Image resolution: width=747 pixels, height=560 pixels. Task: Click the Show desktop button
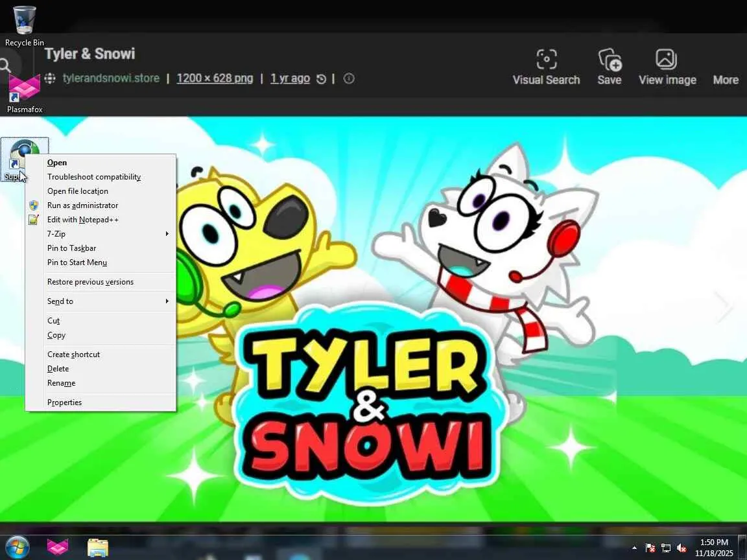[742, 547]
